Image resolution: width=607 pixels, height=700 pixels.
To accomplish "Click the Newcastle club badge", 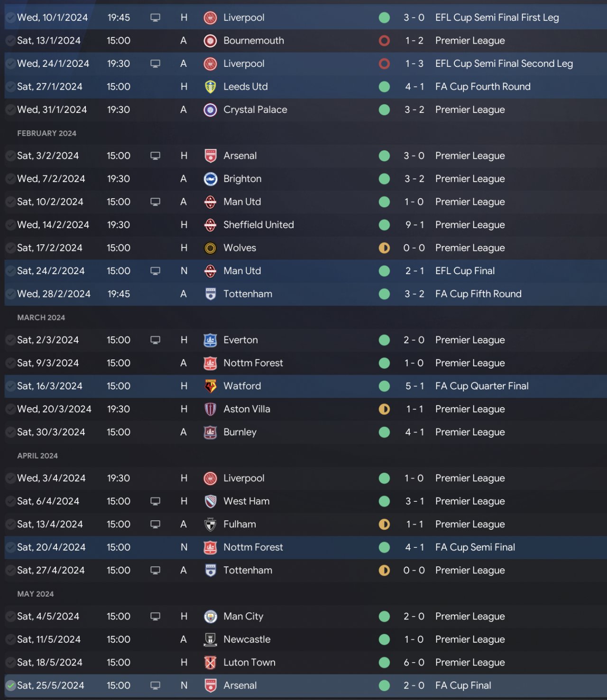I will (210, 639).
